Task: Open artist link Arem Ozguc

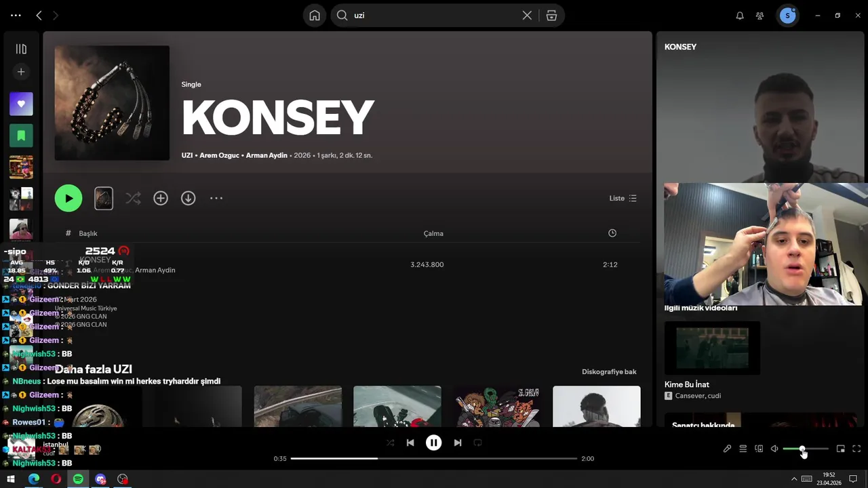Action: (219, 155)
